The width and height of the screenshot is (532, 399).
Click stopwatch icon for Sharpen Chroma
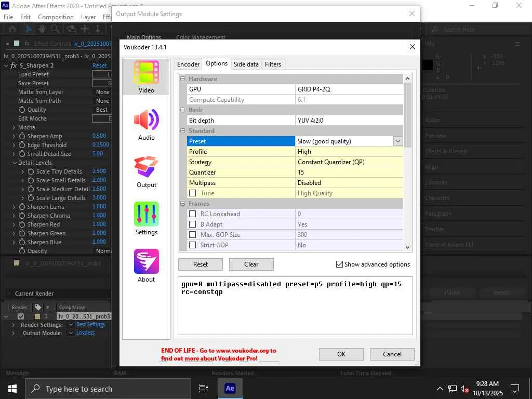(x=22, y=216)
